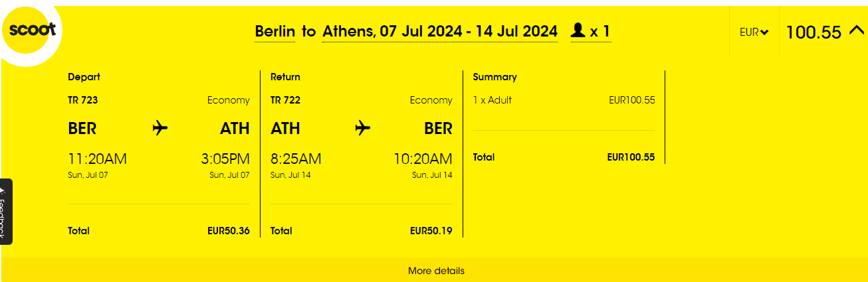The width and height of the screenshot is (868, 282).
Task: Open the EUR currency dropdown
Action: pos(754,32)
